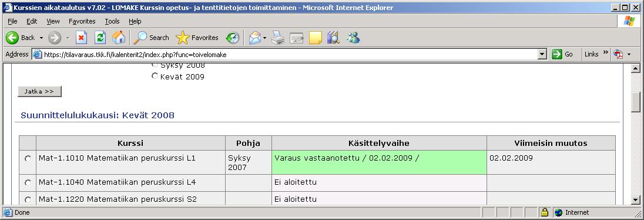Click the scrollbar up arrow

(635, 68)
